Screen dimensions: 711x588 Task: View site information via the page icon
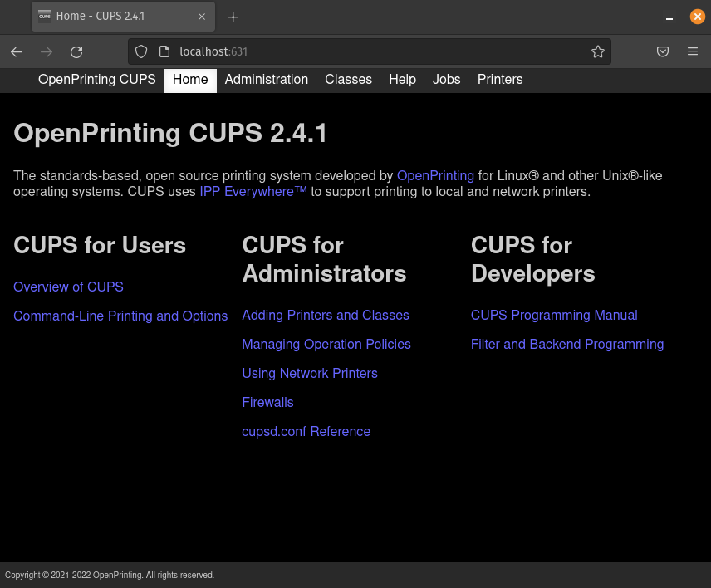click(163, 51)
